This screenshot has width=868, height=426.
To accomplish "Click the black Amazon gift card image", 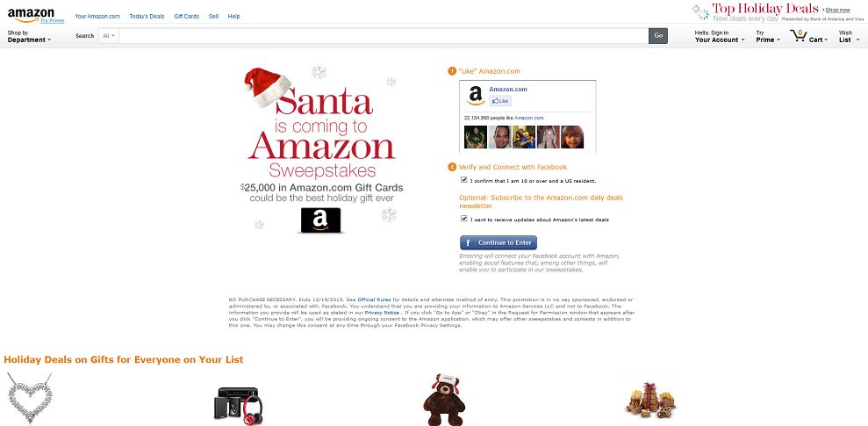I will (x=320, y=220).
